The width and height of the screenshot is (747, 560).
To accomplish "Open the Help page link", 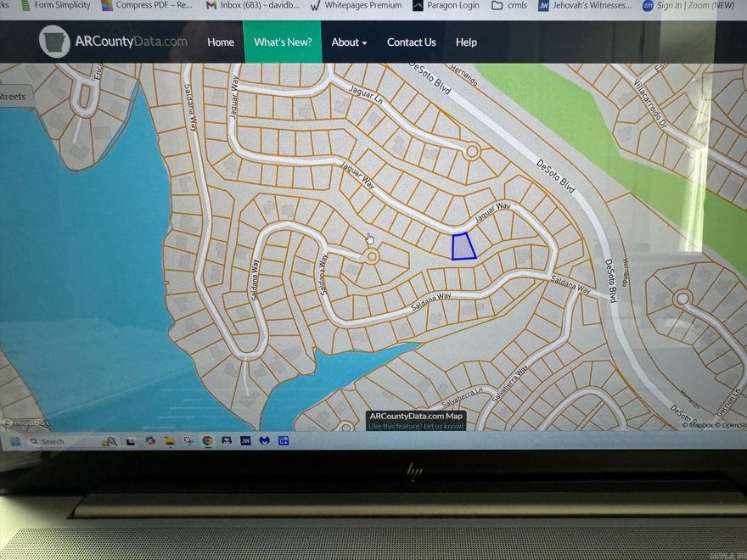I will (466, 42).
